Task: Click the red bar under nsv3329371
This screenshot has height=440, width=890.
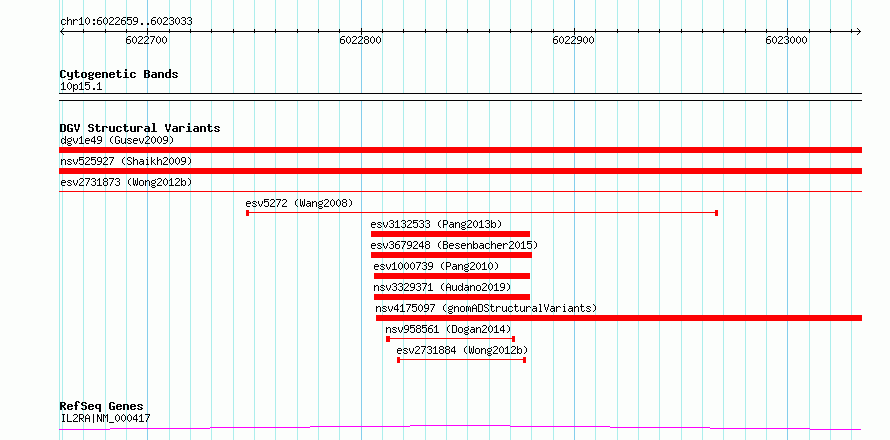Action: [x=452, y=297]
